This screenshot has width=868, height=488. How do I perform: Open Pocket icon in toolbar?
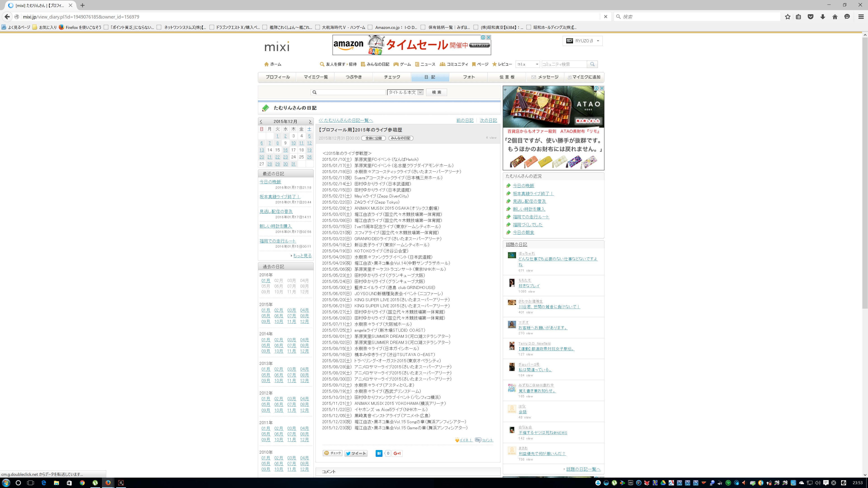pyautogui.click(x=810, y=16)
